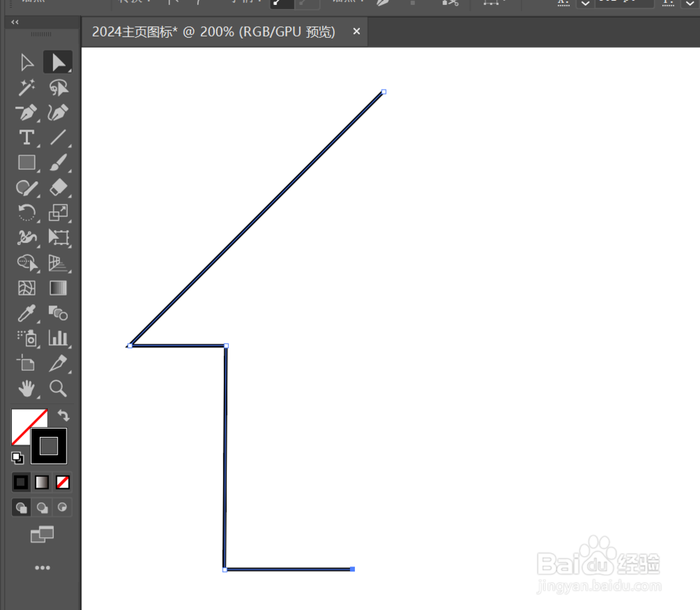
Task: Select the Artboard tool
Action: [26, 363]
